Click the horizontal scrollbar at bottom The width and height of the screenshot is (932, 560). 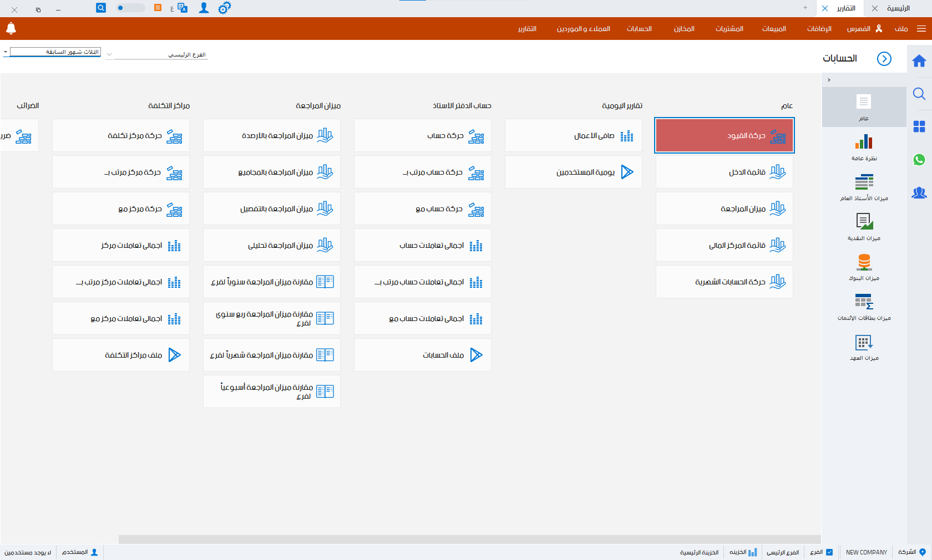click(x=469, y=539)
